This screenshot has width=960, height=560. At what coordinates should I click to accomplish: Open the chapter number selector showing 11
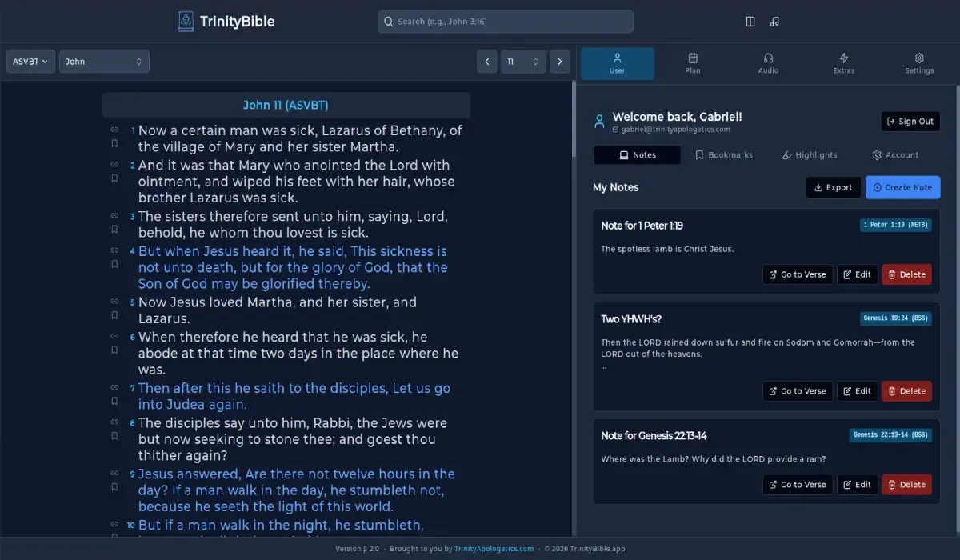[523, 61]
